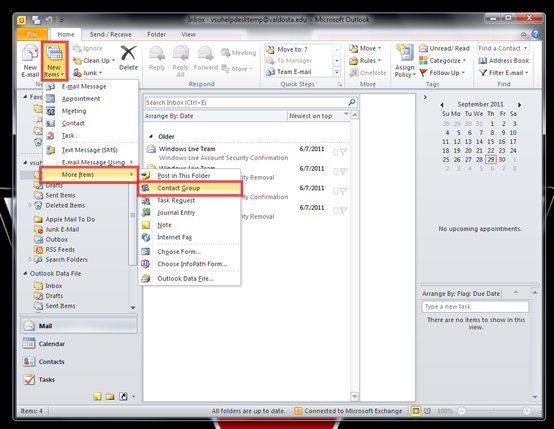
Task: Open the File tab
Action: [x=32, y=34]
